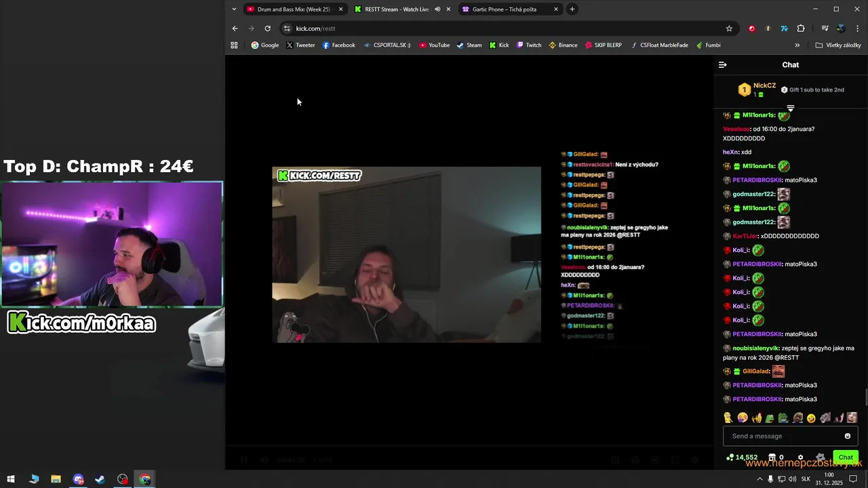Viewport: 868px width, 488px height.
Task: Click the green channel points icon
Action: (730, 457)
